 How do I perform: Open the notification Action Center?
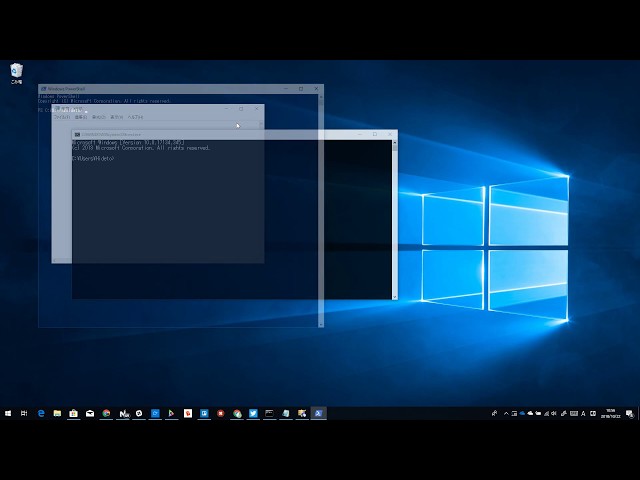pyautogui.click(x=630, y=413)
